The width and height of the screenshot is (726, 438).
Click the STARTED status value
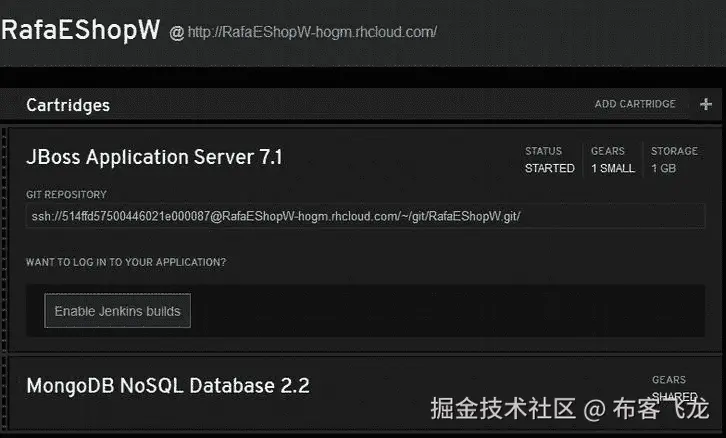[x=550, y=168]
